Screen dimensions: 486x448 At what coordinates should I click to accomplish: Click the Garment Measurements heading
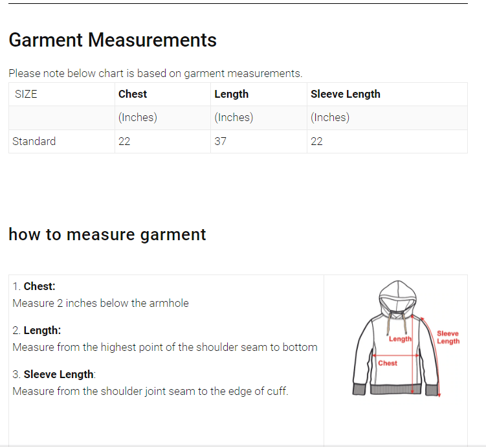click(x=113, y=40)
